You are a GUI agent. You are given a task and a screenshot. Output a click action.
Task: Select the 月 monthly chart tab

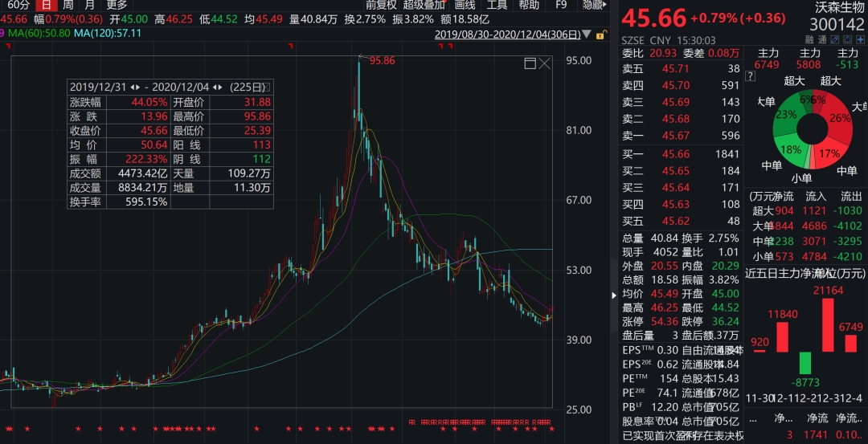[88, 5]
